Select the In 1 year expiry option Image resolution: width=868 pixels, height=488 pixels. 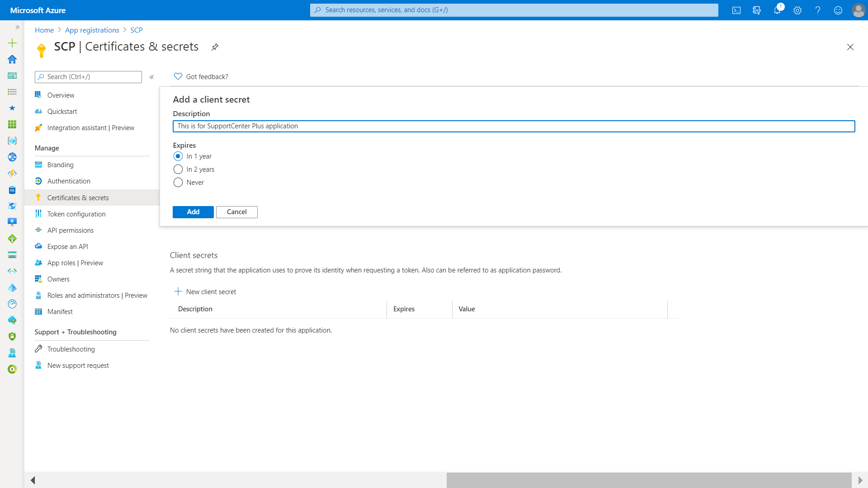(x=178, y=156)
